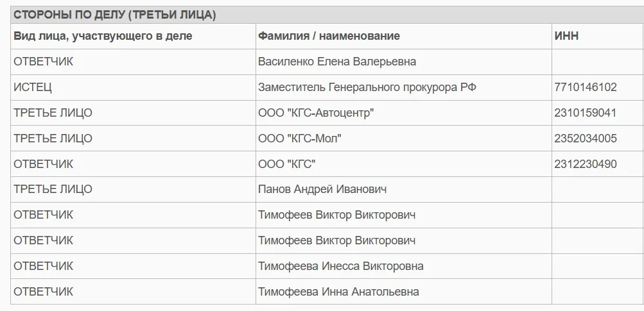This screenshot has width=644, height=311.
Task: Click the ИНН number 2312230490
Action: click(x=585, y=164)
